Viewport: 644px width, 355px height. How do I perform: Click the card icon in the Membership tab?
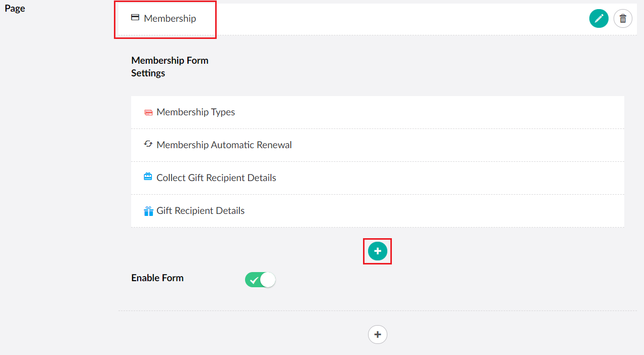135,17
